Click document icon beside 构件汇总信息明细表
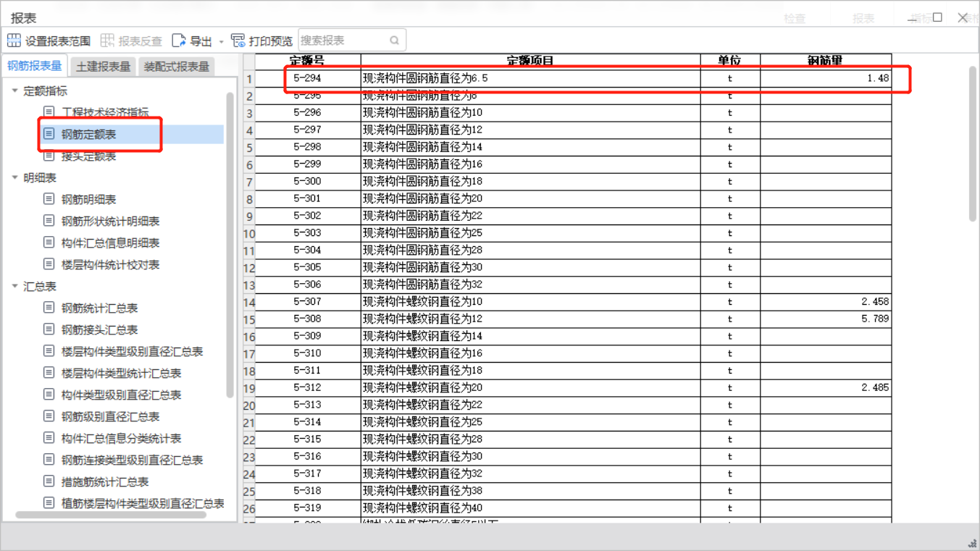 [49, 242]
